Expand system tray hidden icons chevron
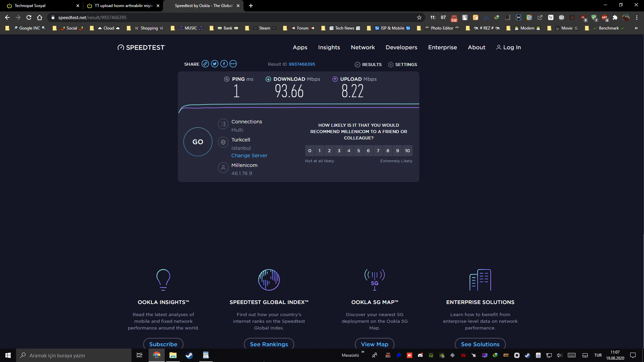 click(363, 352)
